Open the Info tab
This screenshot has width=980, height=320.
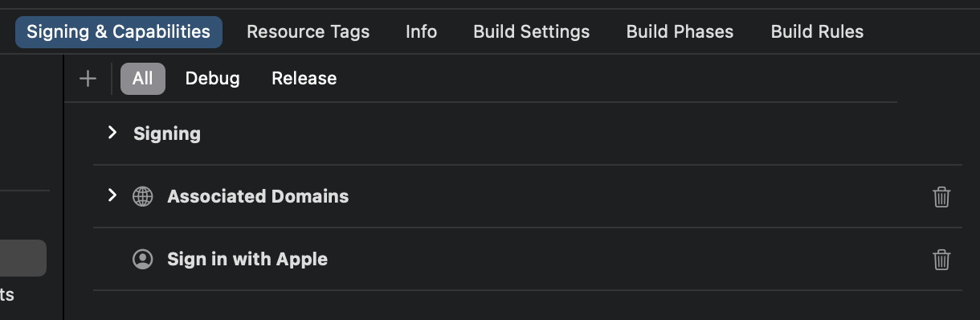point(421,32)
